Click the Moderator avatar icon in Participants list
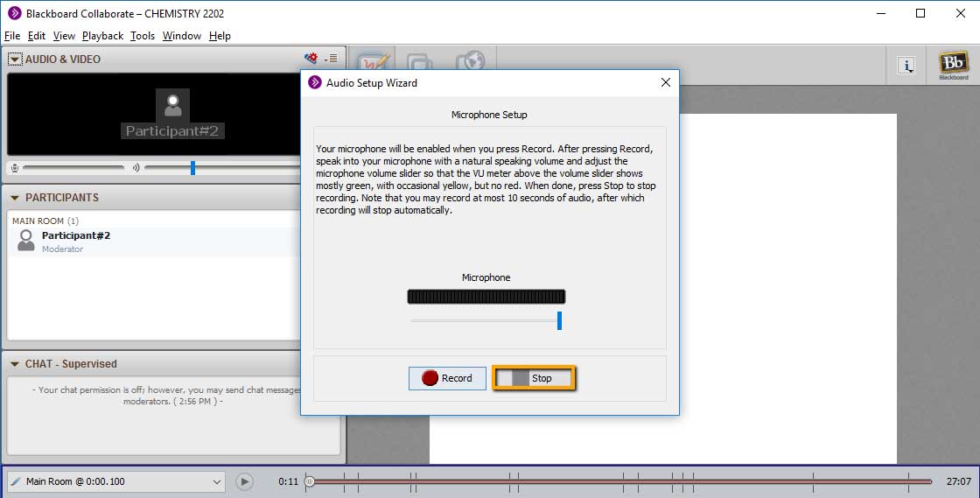980x498 pixels. point(26,241)
